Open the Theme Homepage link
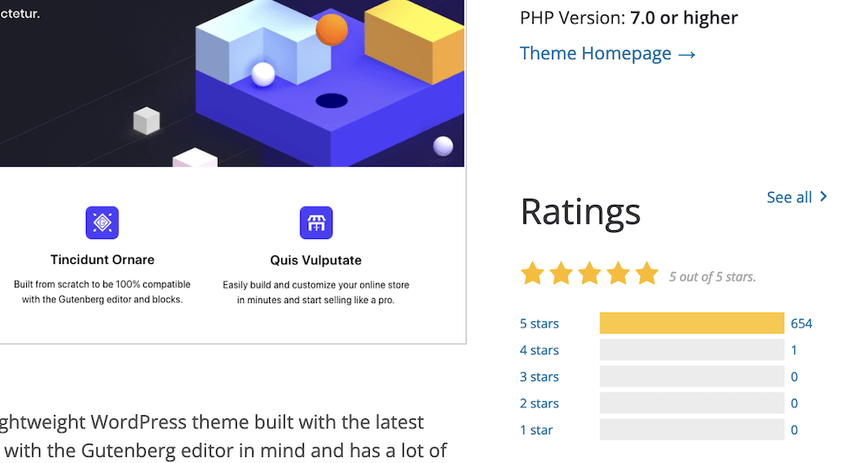This screenshot has height=463, width=868. (x=608, y=53)
